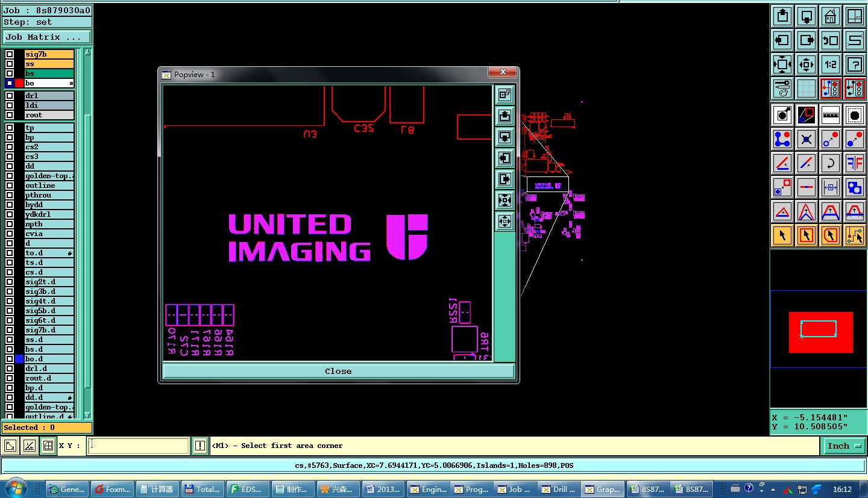
Task: Switch to Foxm... taskbar item
Action: point(113,489)
